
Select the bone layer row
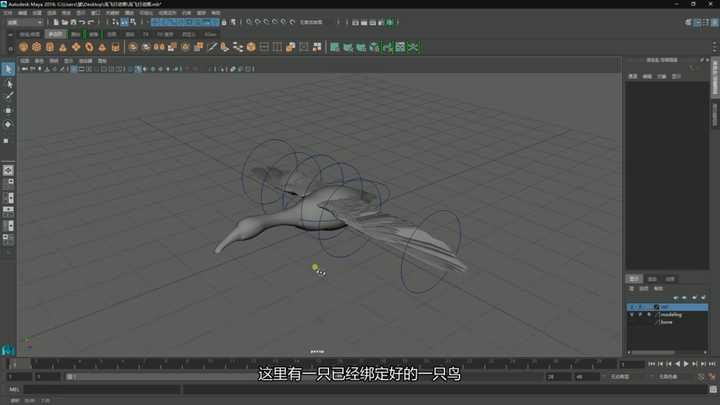(667, 322)
